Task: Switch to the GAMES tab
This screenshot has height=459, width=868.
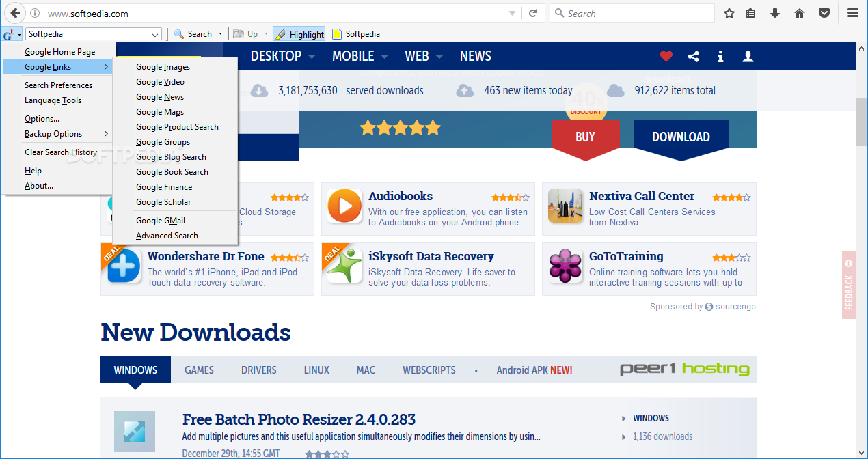Action: (x=199, y=370)
